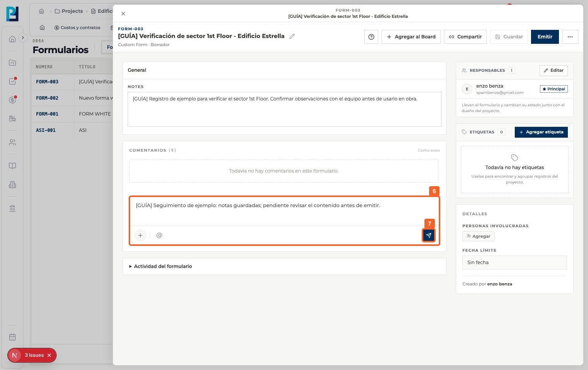
Task: Expand the sidebar with chevron arrow
Action: pos(23,38)
